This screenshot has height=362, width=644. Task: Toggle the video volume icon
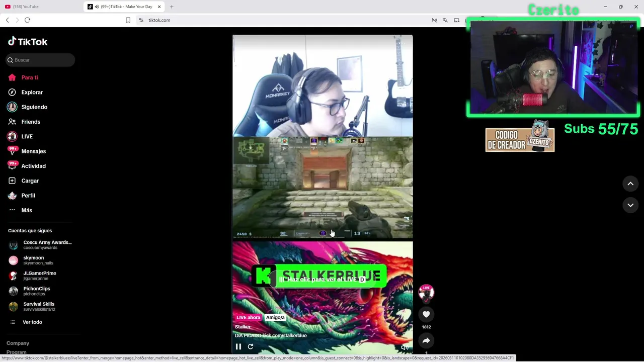[405, 347]
